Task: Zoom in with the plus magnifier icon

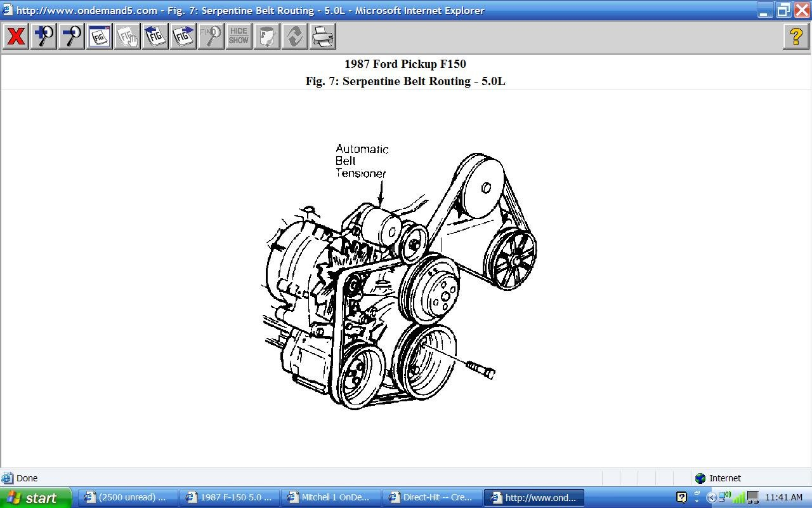Action: click(x=44, y=36)
